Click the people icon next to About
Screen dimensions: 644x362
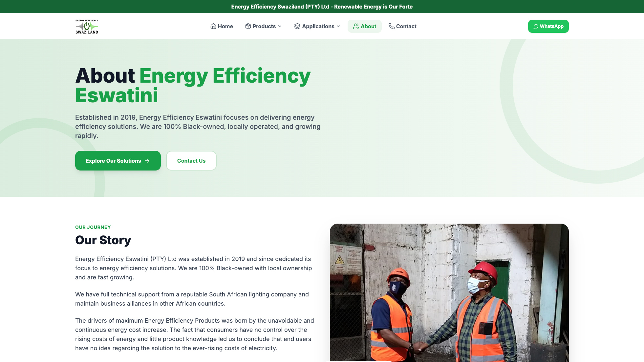tap(356, 26)
